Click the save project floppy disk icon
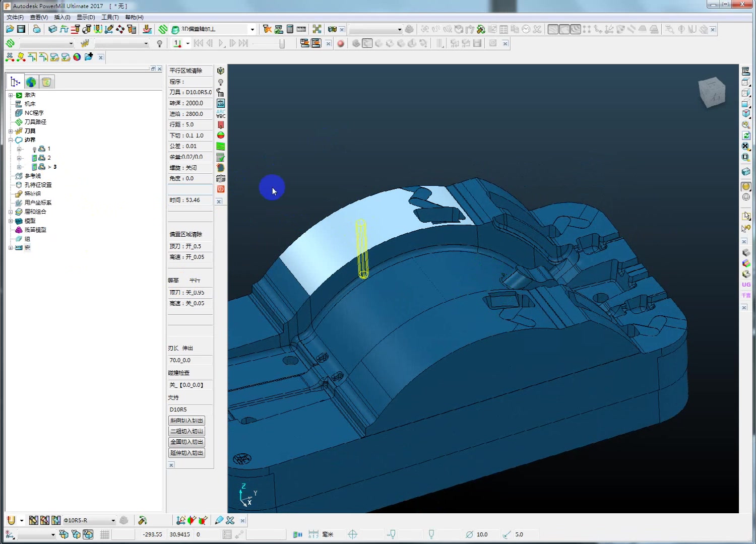Screen dimensions: 756x544 click(x=21, y=29)
